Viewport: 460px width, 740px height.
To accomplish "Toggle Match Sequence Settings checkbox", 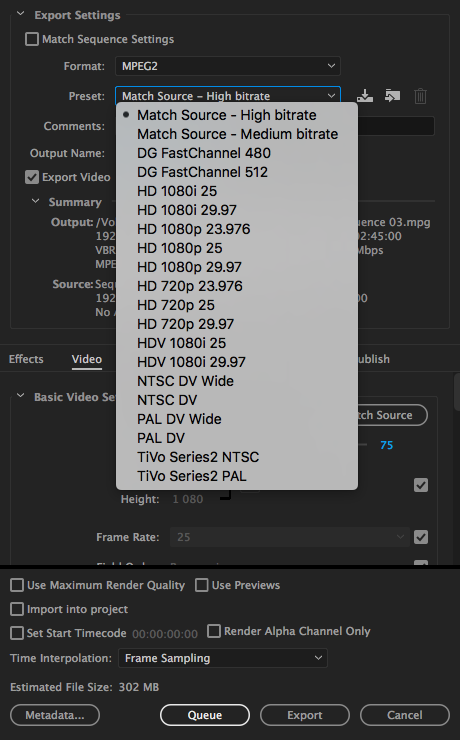I will [x=32, y=39].
